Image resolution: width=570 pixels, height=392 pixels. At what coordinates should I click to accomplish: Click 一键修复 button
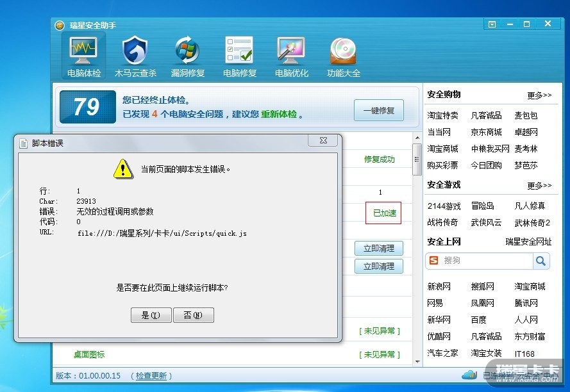(379, 110)
